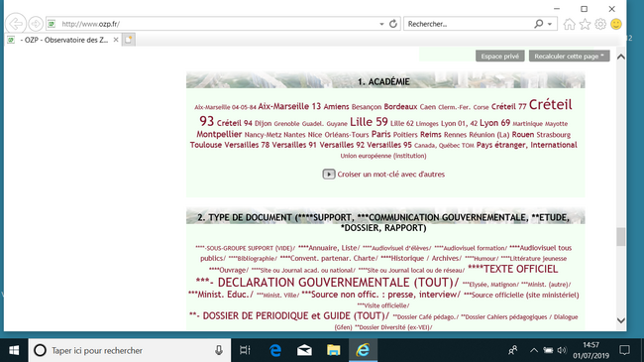The image size is (644, 362).
Task: Click the 'Espace privé' button
Action: click(499, 57)
